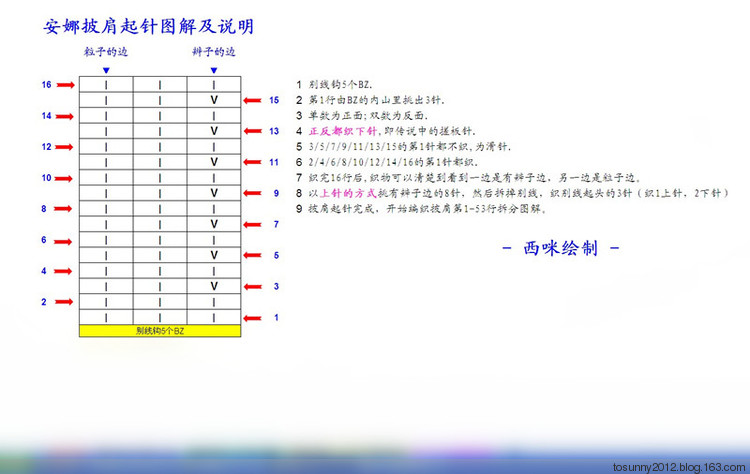Image resolution: width=750 pixels, height=474 pixels.
Task: Select row number 10 label
Action: [x=46, y=178]
